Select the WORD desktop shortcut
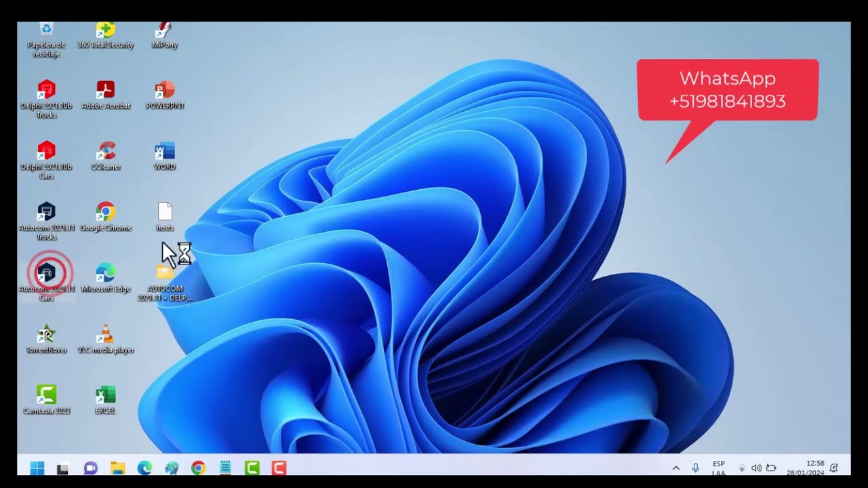Screen dimensions: 868x488 165,156
